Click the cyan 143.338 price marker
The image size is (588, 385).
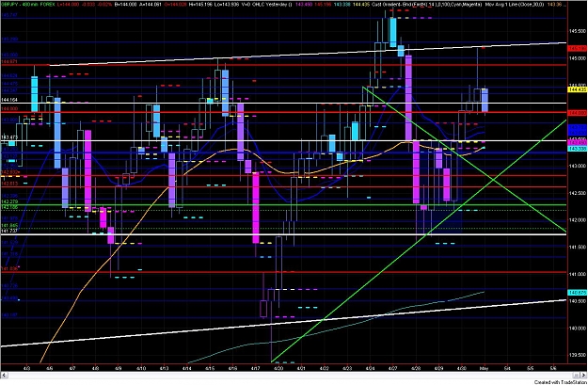tap(577, 149)
